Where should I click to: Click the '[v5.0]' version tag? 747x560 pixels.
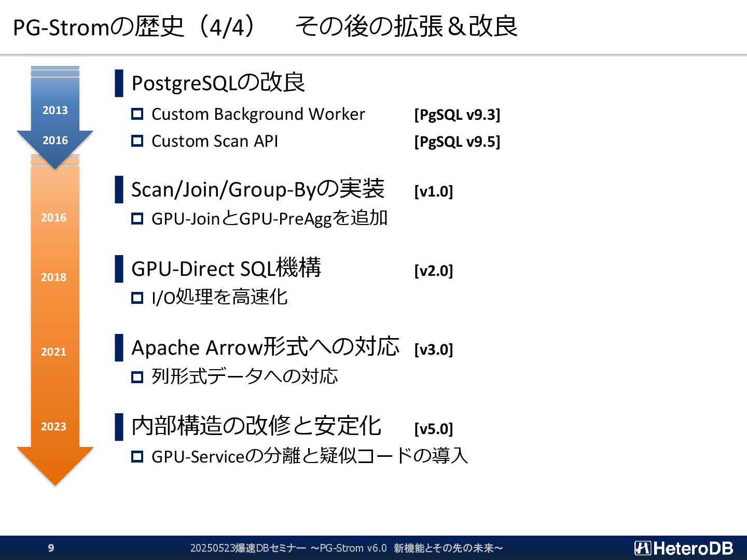point(434,429)
